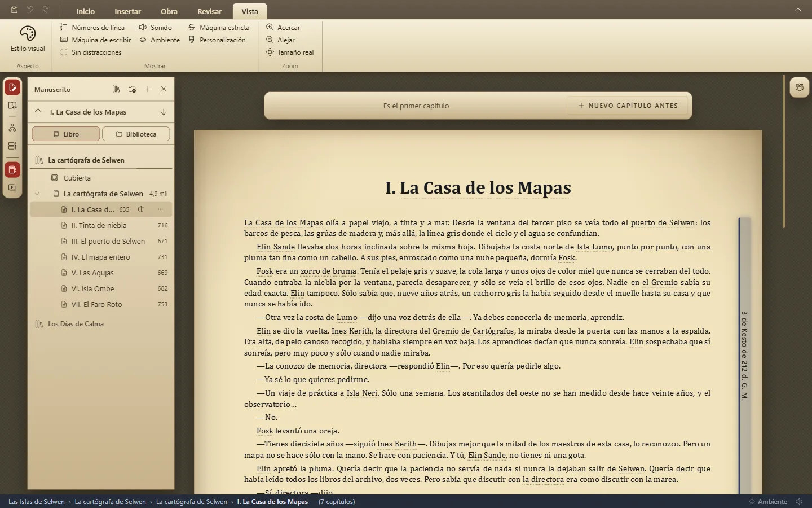
Task: Open chapter IV. El mapa entero
Action: pyautogui.click(x=101, y=257)
